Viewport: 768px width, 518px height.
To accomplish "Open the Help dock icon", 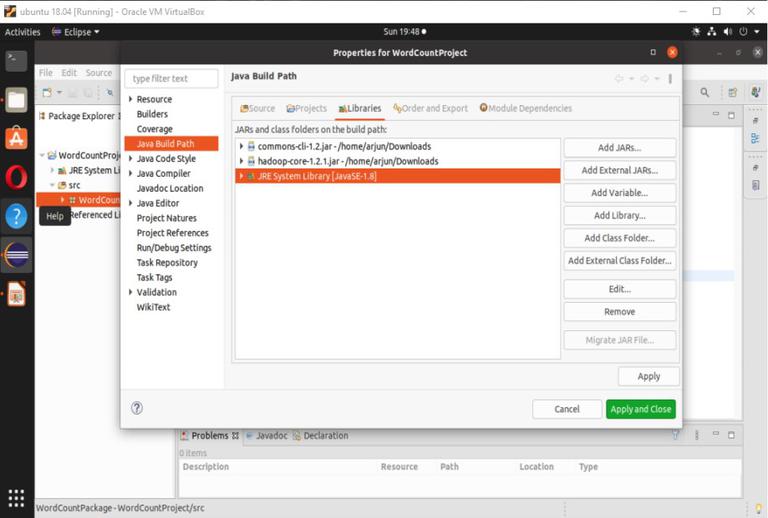I will (x=16, y=216).
